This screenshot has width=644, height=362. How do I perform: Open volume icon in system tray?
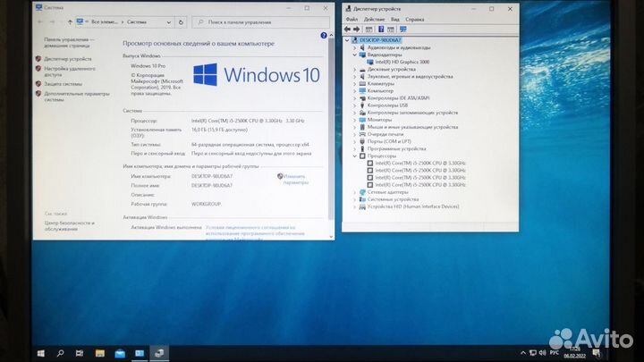pos(543,352)
